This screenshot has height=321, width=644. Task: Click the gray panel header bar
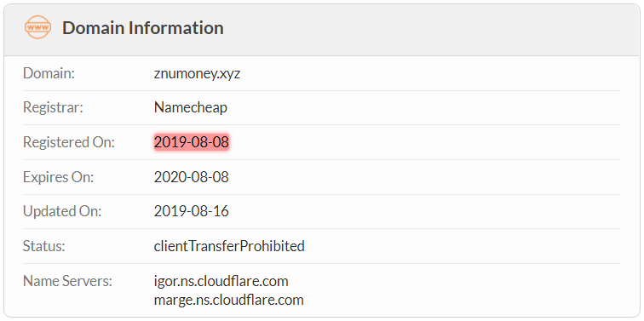322,30
